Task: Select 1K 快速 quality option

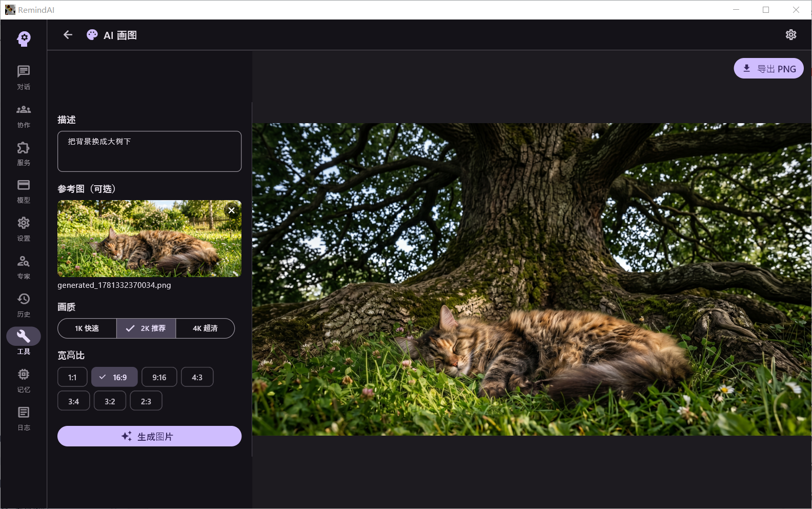Action: click(x=87, y=328)
